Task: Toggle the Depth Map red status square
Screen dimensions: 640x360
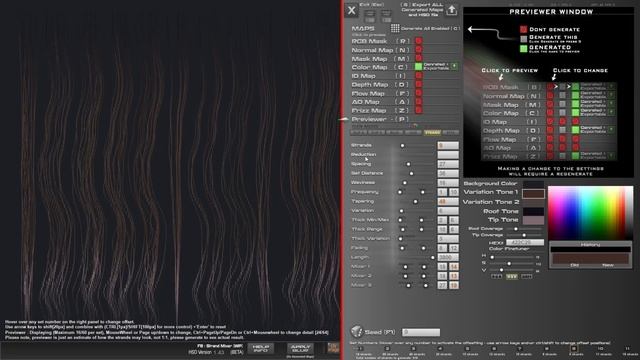Action: (418, 84)
